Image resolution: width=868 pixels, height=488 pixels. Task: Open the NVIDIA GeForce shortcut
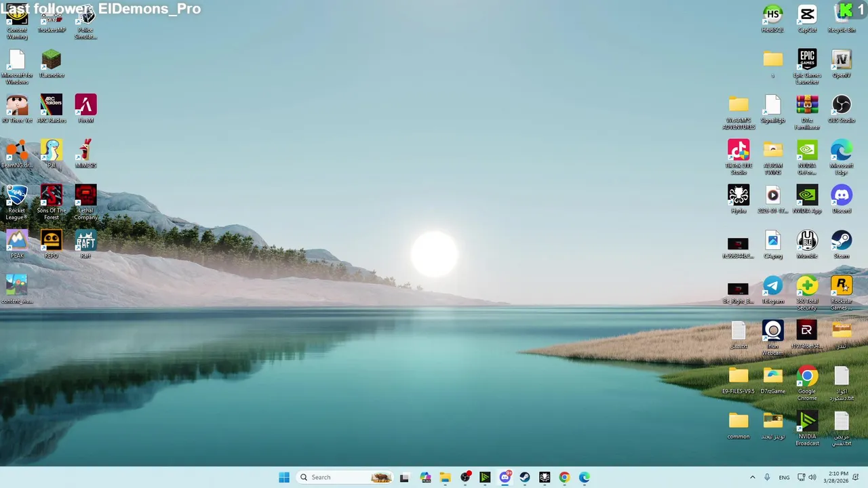(x=807, y=158)
